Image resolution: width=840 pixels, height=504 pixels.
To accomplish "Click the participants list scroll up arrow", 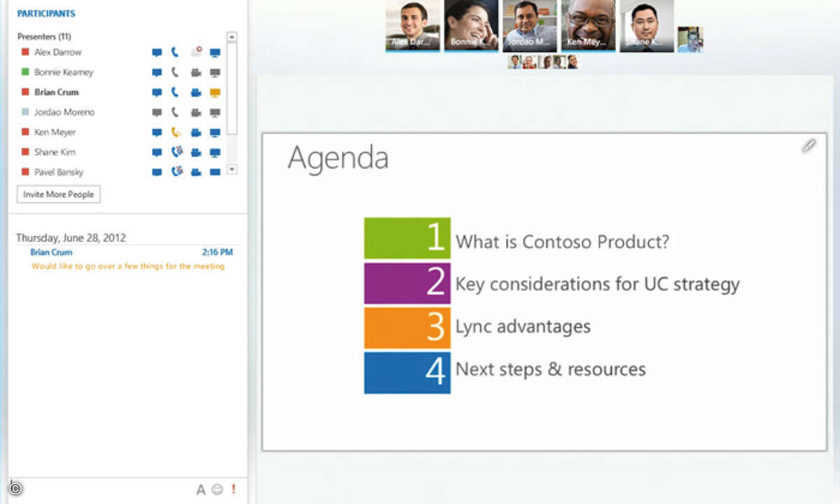I will [232, 36].
